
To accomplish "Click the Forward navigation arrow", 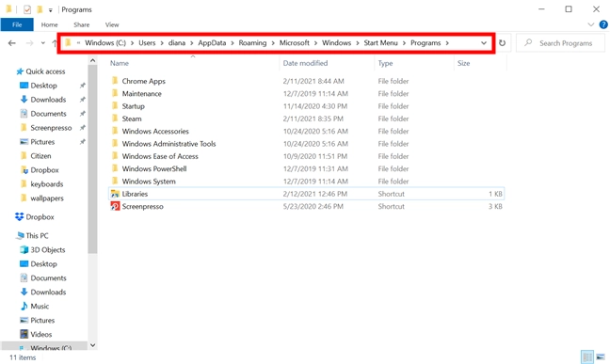I will point(29,43).
